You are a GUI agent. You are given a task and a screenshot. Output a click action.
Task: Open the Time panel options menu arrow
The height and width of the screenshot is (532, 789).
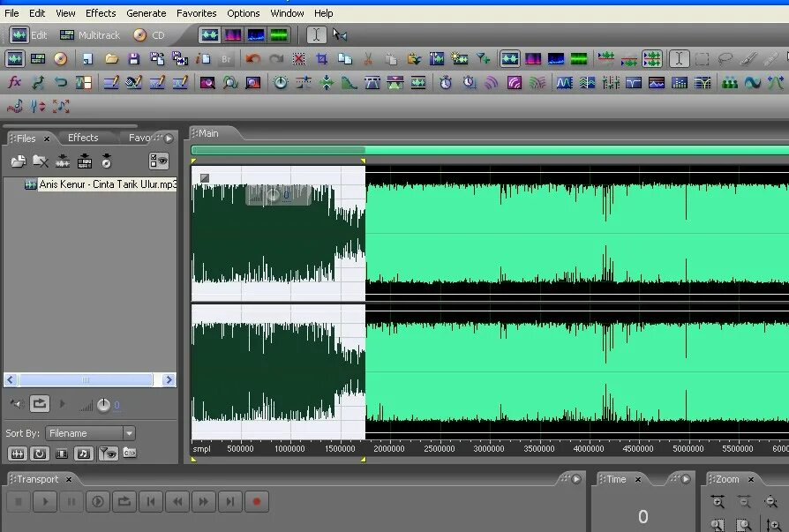686,479
